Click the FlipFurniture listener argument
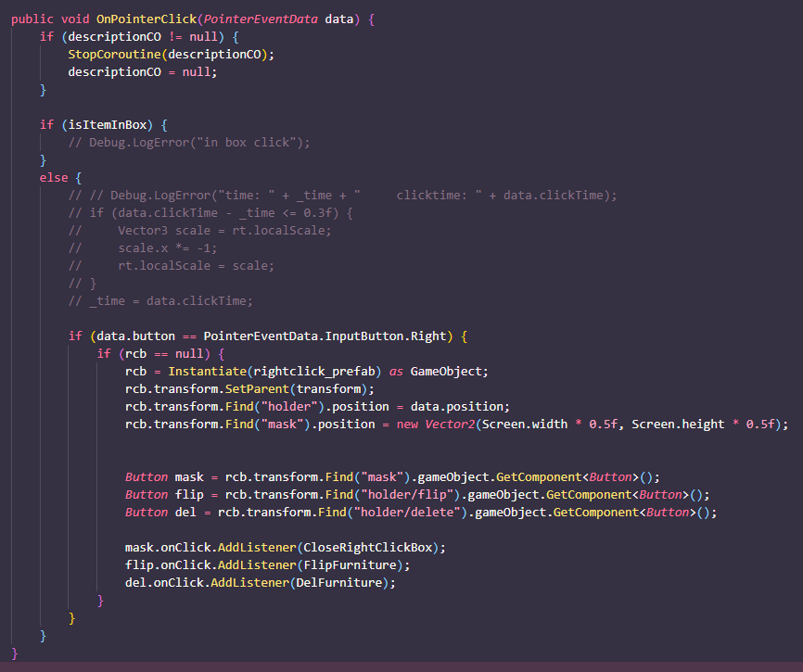This screenshot has width=803, height=672. pos(350,565)
